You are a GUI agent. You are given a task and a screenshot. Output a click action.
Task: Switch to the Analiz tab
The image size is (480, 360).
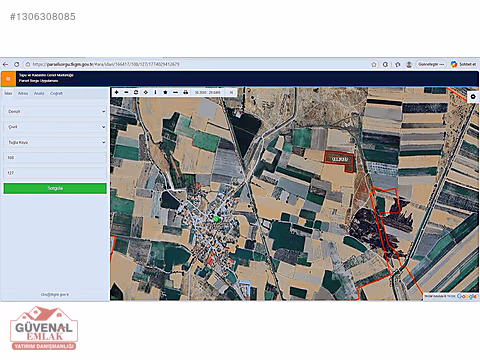(x=39, y=93)
